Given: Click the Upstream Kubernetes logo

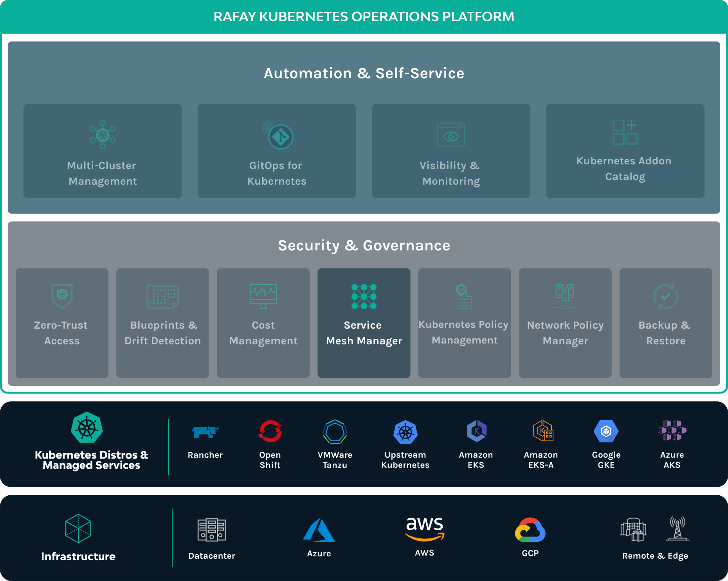Looking at the screenshot, I should coord(405,432).
